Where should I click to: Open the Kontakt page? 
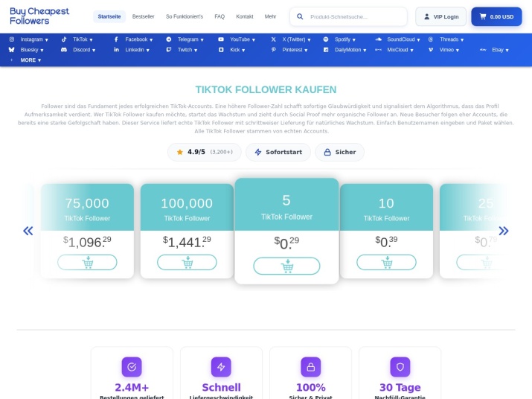coord(245,16)
